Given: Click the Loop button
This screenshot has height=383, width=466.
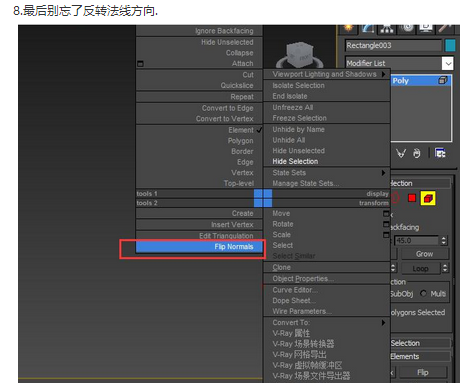Looking at the screenshot, I should coord(420,268).
